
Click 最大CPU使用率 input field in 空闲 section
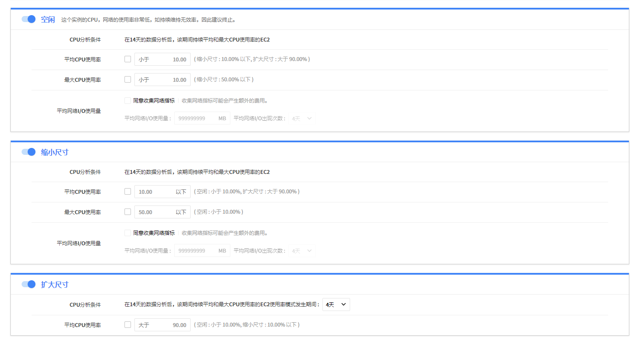163,80
